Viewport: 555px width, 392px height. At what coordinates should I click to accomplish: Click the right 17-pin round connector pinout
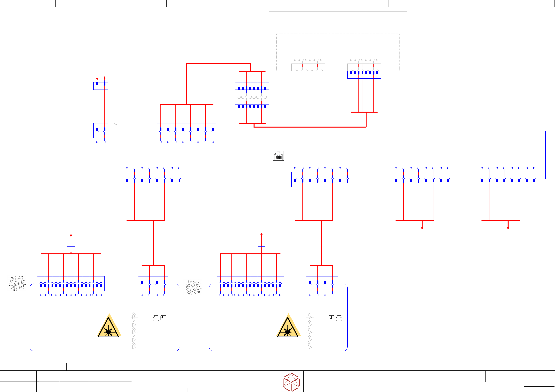pos(192,287)
